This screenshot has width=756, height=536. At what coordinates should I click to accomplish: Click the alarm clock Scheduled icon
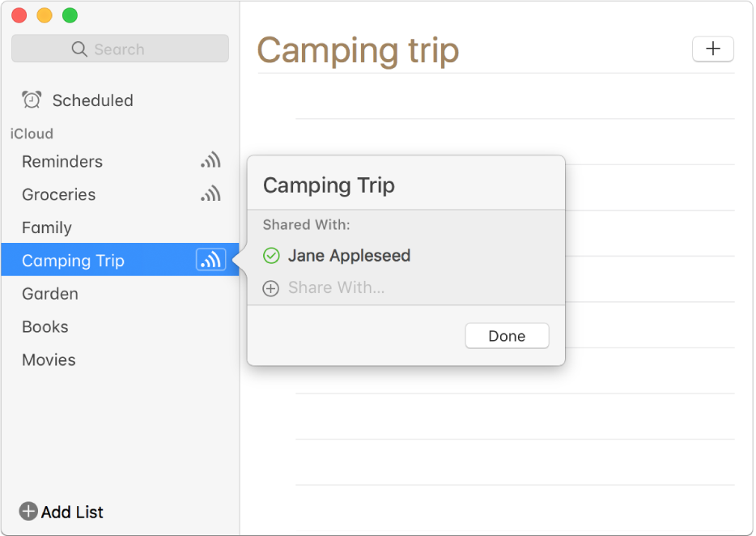32,100
